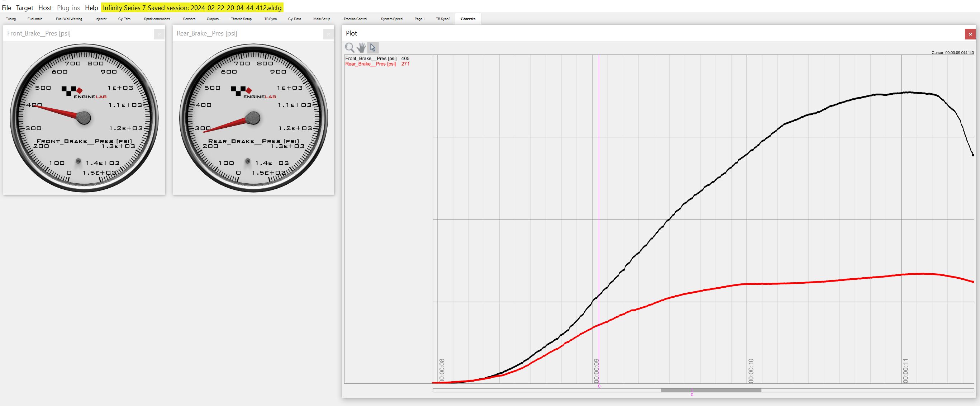Select Front_Brake_Pres channel in plot legend
This screenshot has height=406, width=980.
click(371, 58)
